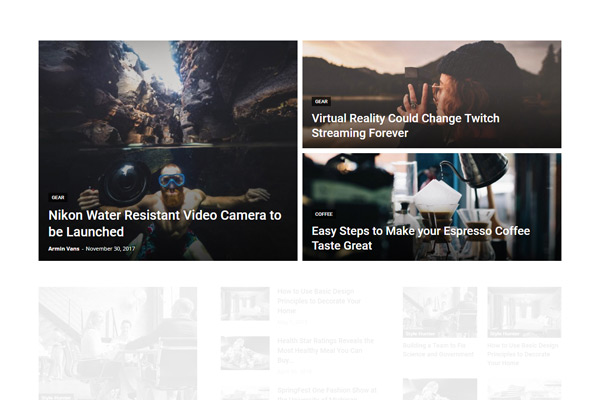Select the COFFEE category tag
Viewport: 600px width, 400px height.
(324, 214)
